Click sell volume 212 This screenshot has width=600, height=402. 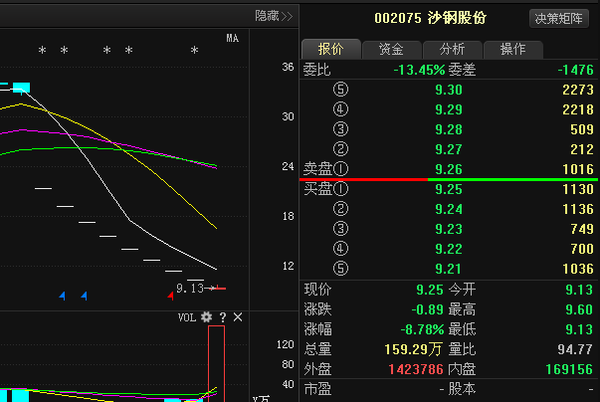coord(582,150)
